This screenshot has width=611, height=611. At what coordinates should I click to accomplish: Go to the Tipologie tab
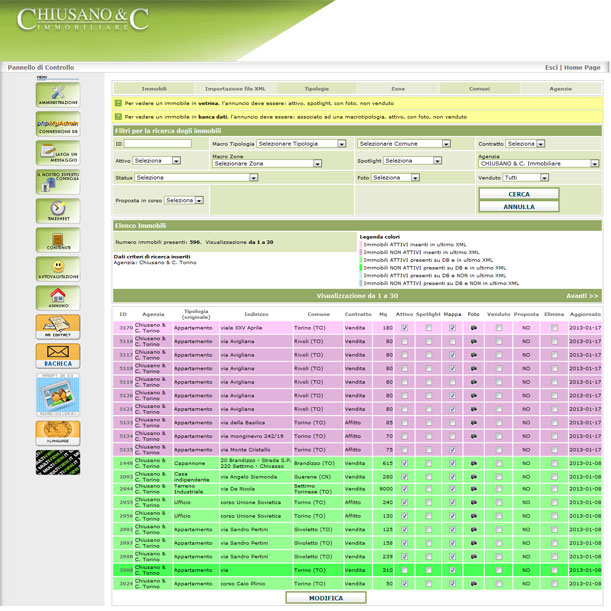coord(316,89)
